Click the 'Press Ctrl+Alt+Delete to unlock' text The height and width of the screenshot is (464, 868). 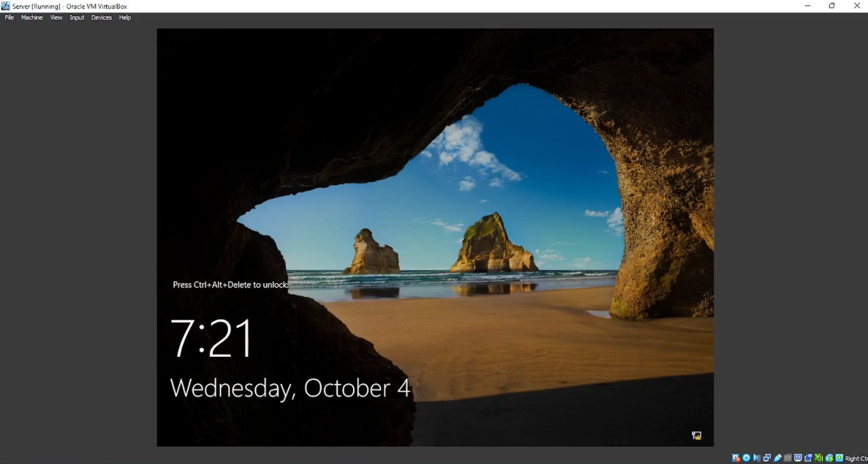pos(230,285)
